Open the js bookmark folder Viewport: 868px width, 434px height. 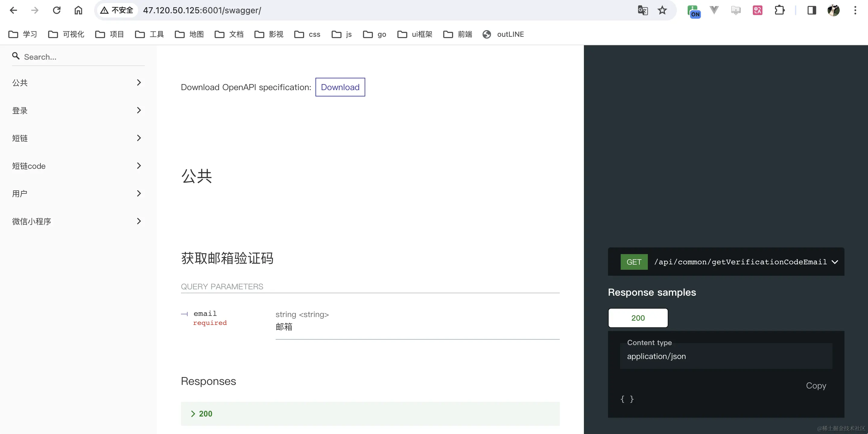[342, 34]
